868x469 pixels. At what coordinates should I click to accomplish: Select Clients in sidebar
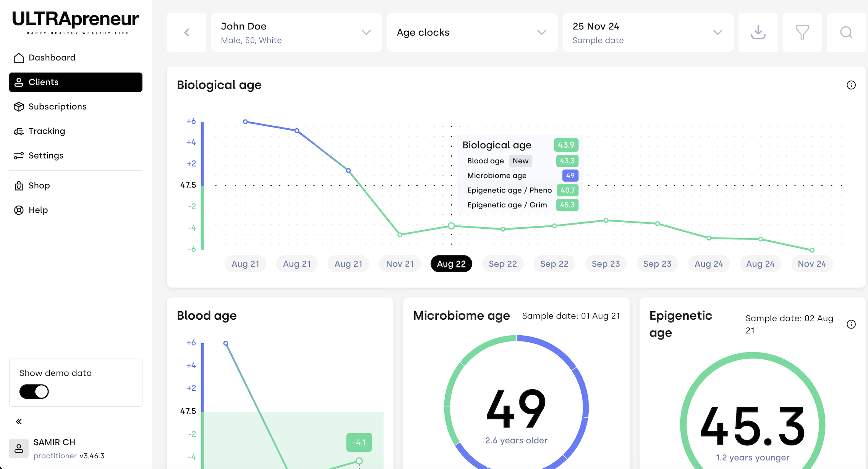[76, 82]
